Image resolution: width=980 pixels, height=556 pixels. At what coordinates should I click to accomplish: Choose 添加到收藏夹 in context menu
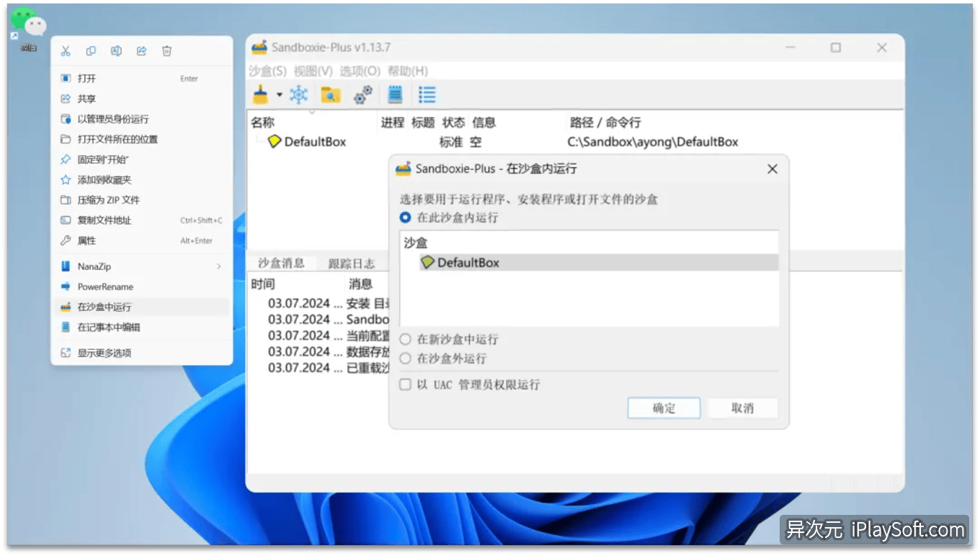141,180
